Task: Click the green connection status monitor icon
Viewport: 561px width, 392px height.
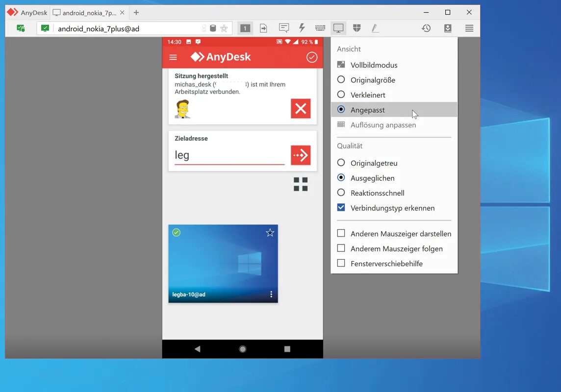Action: click(x=45, y=28)
